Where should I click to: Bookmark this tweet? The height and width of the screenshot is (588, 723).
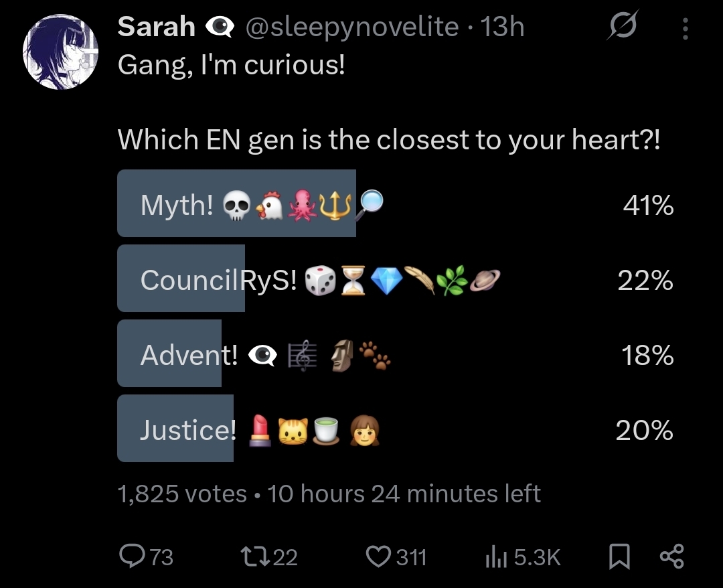pyautogui.click(x=619, y=556)
